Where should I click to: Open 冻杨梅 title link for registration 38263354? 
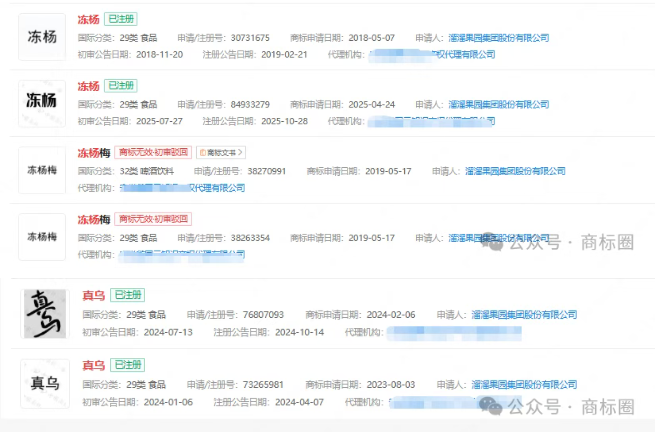[94, 219]
